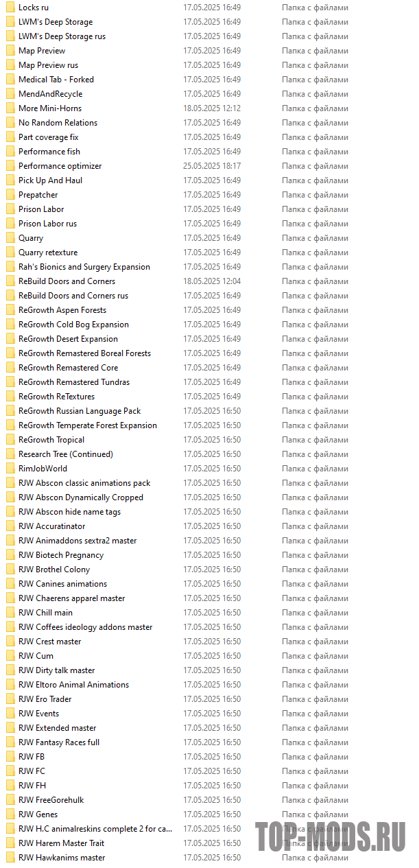The image size is (419, 868).
Task: Click the folder icon for Performance optimizer
Action: click(x=10, y=166)
